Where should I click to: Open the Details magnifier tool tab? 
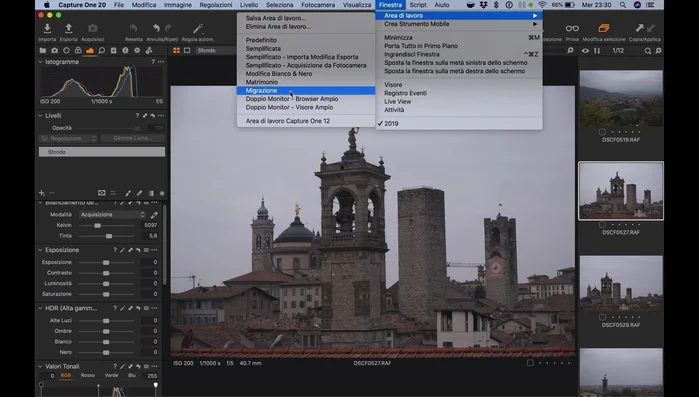[x=102, y=50]
